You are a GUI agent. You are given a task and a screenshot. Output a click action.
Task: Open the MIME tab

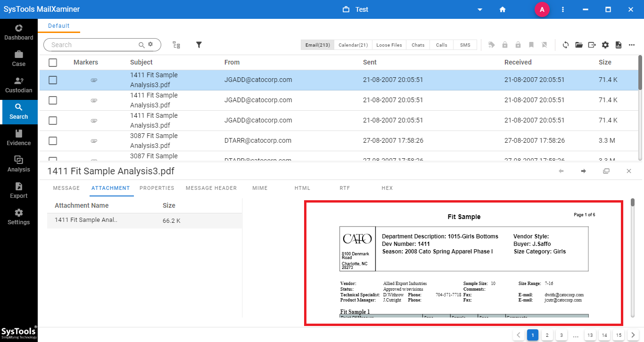(260, 188)
